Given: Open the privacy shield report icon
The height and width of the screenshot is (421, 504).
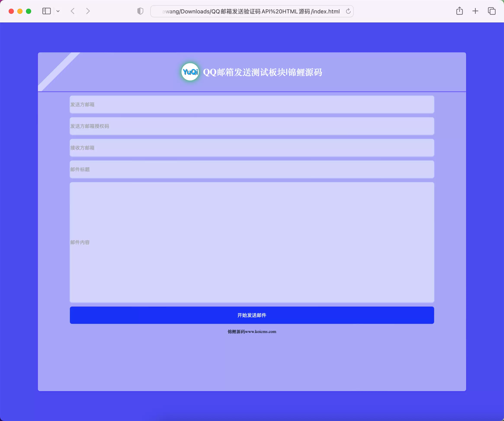Looking at the screenshot, I should tap(140, 11).
